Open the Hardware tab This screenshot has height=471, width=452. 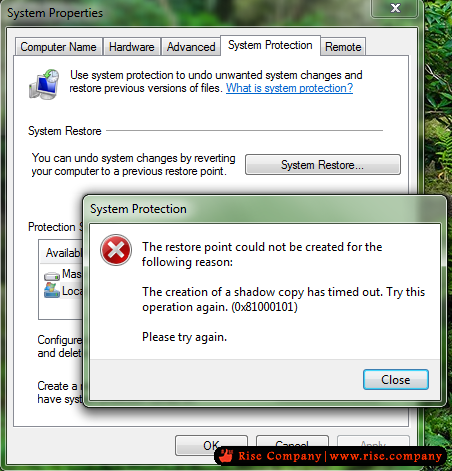[132, 47]
